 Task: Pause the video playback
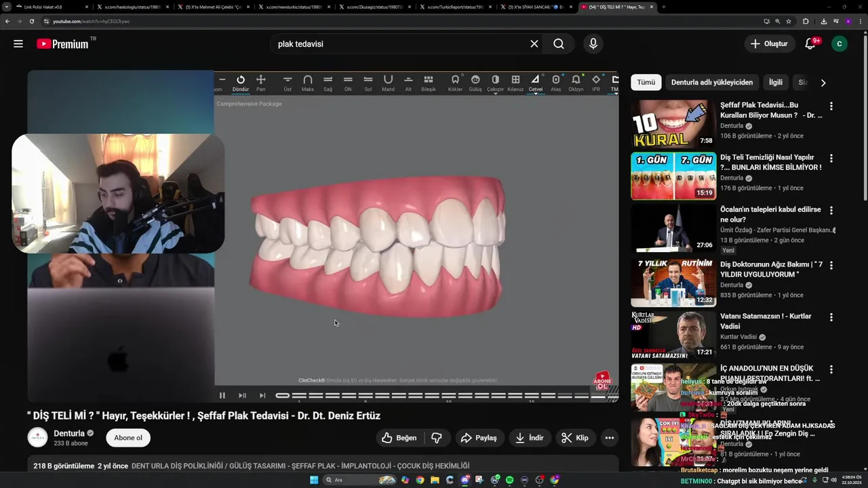222,396
